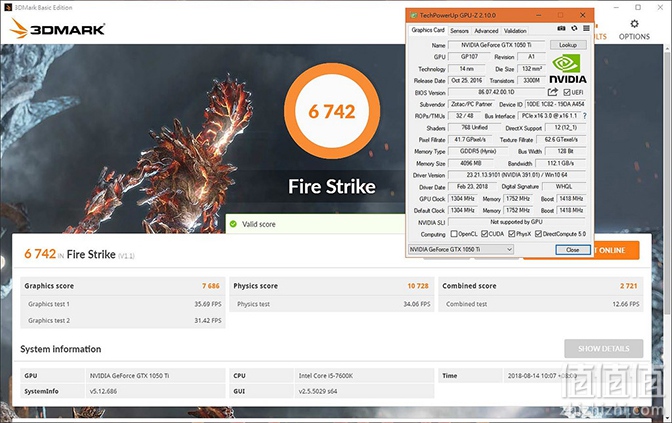Click the System information heading
This screenshot has height=423, width=672.
click(60, 349)
